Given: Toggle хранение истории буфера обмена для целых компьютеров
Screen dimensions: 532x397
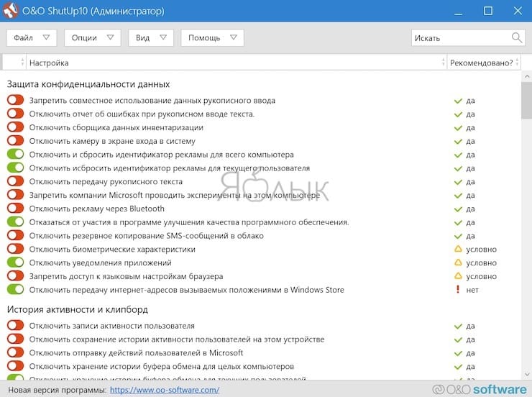Looking at the screenshot, I should pos(15,366).
